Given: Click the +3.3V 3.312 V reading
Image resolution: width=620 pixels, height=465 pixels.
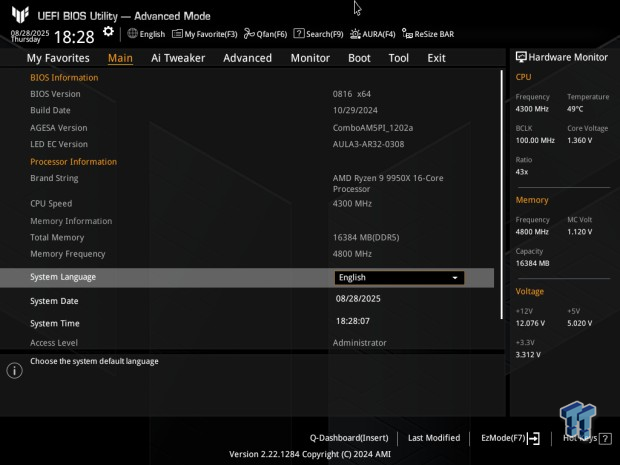Looking at the screenshot, I should click(x=528, y=355).
